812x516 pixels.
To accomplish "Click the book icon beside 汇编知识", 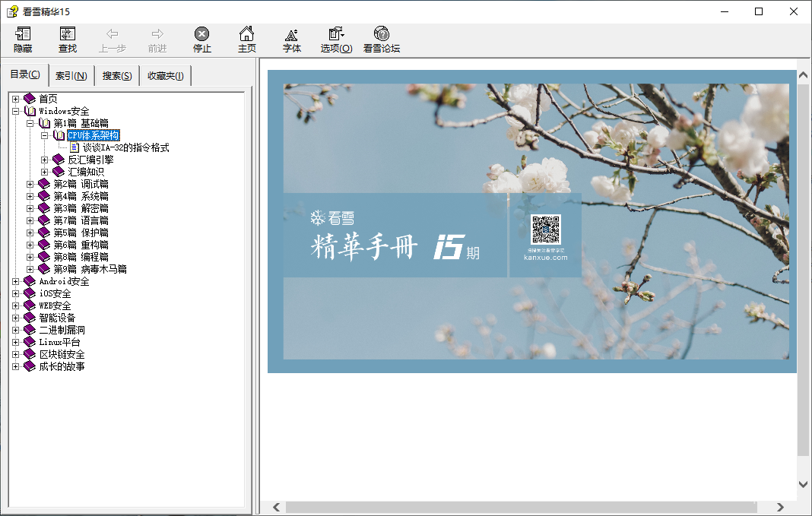I will pyautogui.click(x=59, y=172).
